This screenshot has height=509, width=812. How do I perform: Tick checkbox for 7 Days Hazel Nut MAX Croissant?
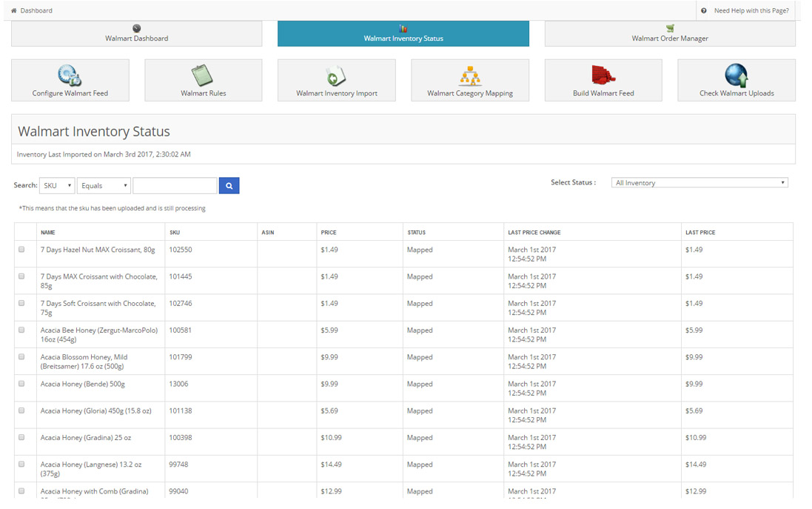pyautogui.click(x=21, y=250)
